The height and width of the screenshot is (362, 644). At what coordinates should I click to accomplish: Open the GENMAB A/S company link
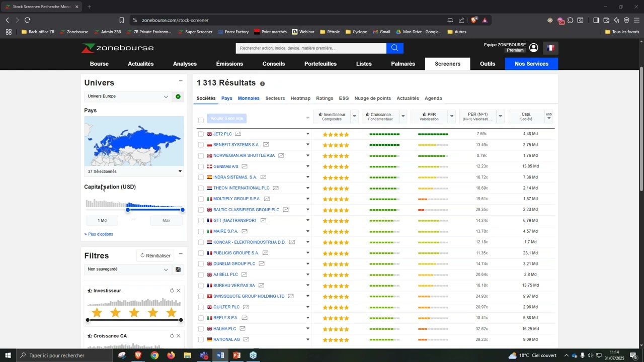tap(226, 166)
